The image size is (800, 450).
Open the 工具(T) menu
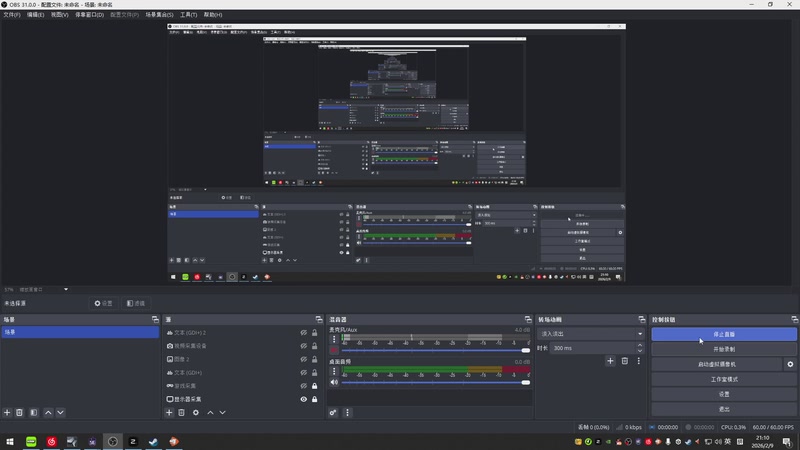coord(188,16)
